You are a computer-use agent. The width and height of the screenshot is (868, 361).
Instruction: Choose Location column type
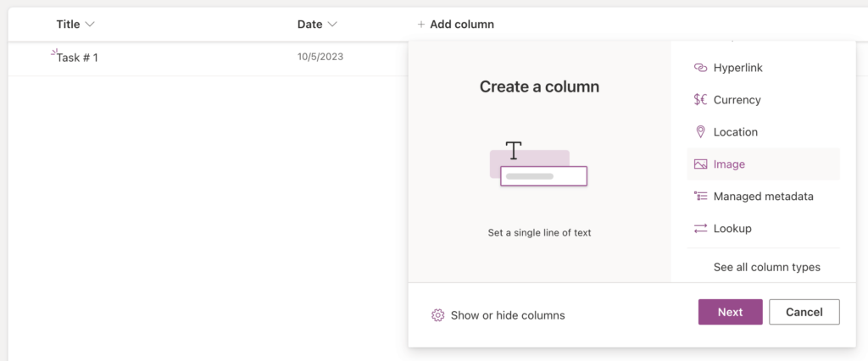[x=764, y=132]
